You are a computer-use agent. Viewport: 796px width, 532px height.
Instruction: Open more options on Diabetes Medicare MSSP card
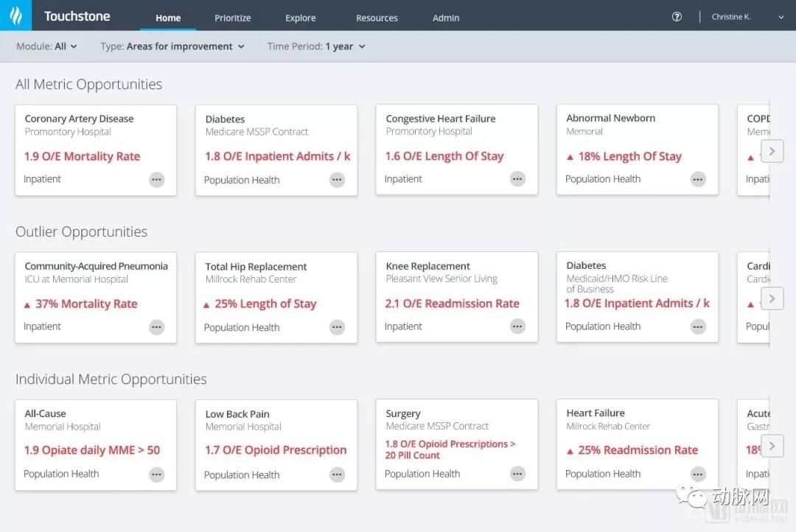coord(337,180)
